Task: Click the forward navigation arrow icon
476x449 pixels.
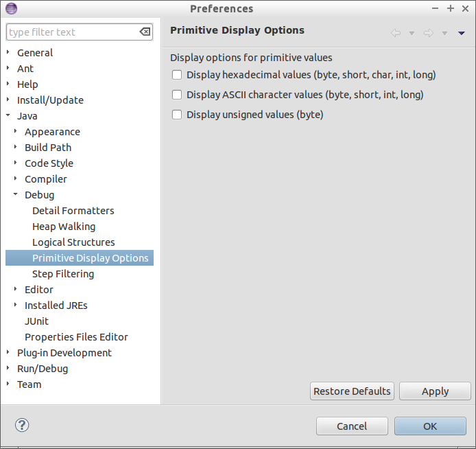Action: click(x=429, y=33)
